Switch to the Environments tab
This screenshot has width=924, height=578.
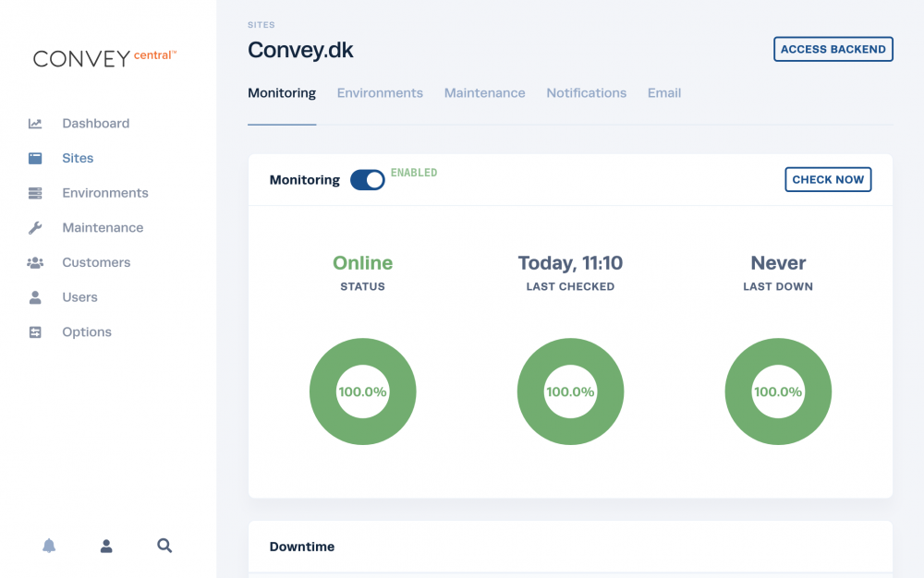[x=380, y=93]
